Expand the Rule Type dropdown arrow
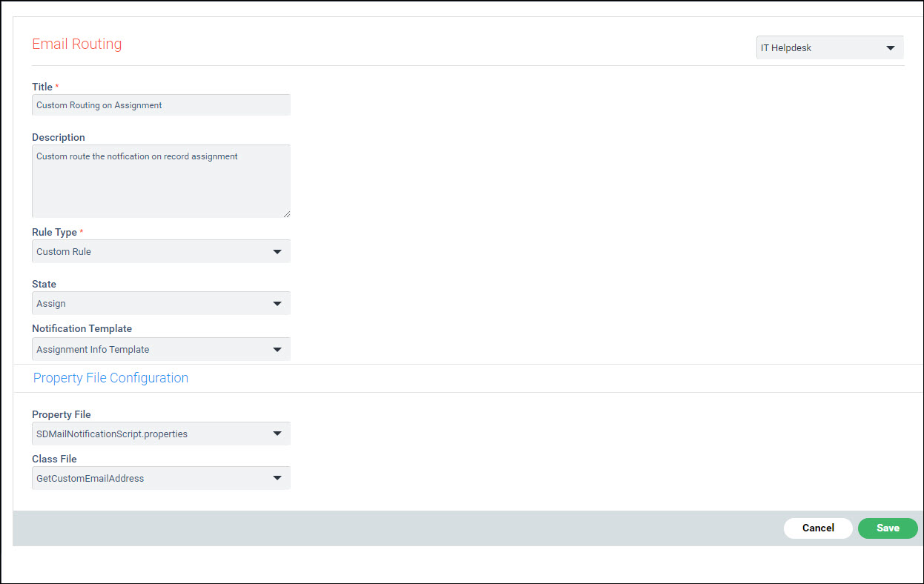Viewport: 924px width, 584px height. [x=277, y=251]
